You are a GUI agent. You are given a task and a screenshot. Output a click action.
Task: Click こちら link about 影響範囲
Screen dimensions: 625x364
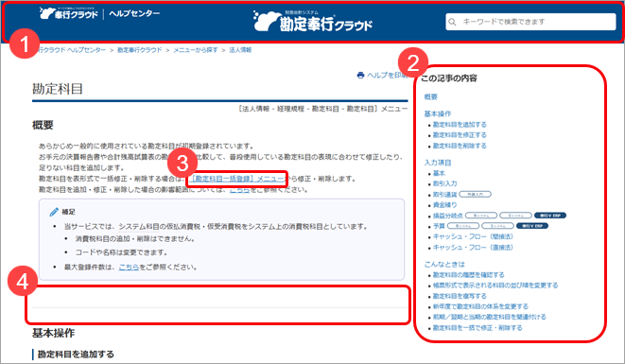pos(239,190)
